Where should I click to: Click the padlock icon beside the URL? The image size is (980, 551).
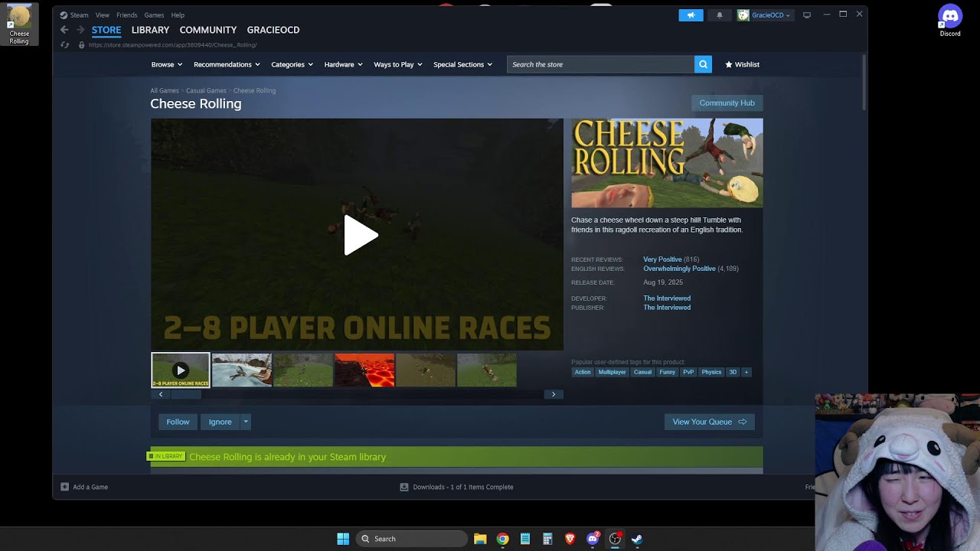(x=82, y=45)
